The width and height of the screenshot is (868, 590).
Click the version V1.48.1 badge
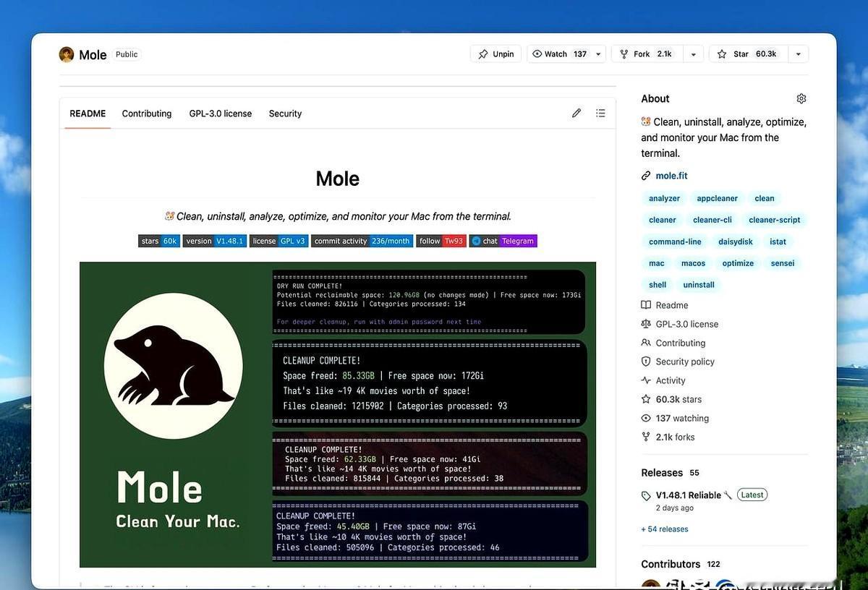pos(215,241)
